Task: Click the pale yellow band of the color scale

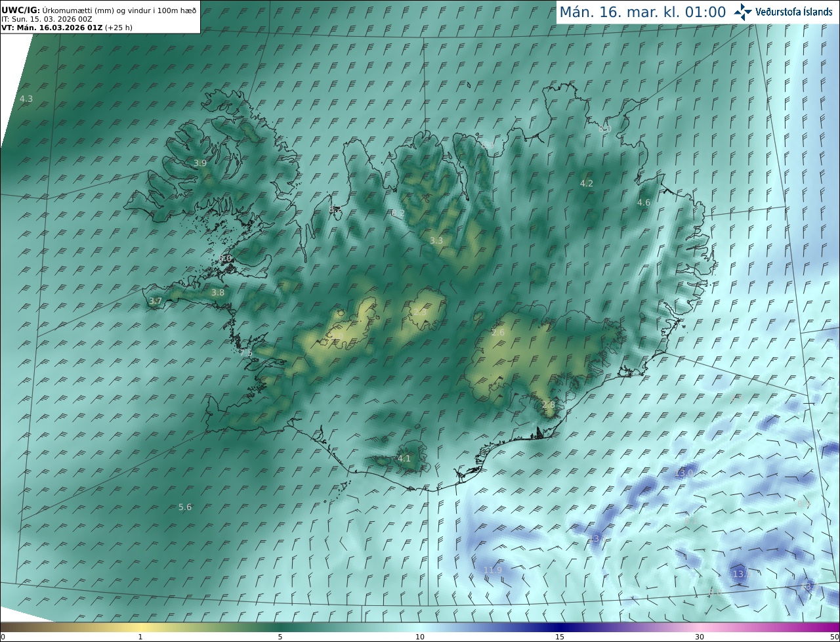Action: pos(140,628)
